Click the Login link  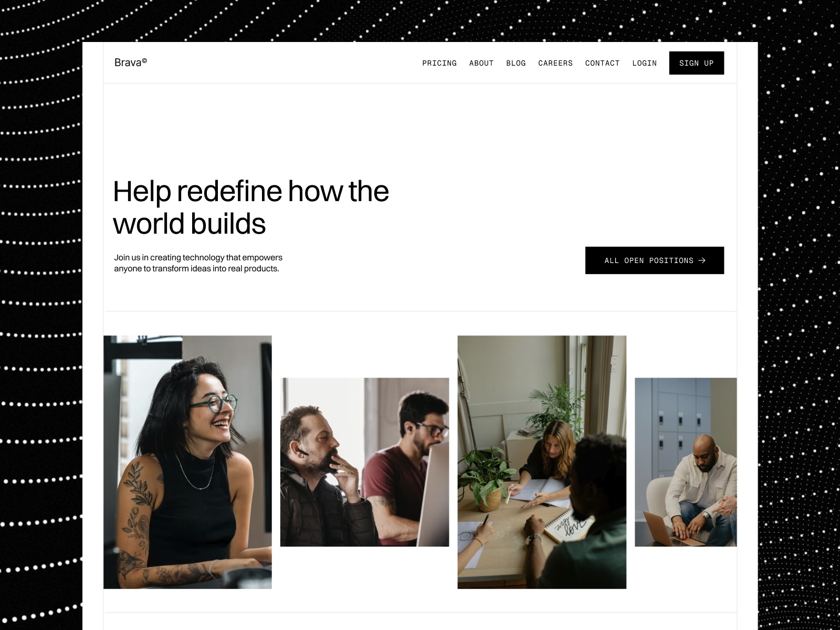[645, 63]
